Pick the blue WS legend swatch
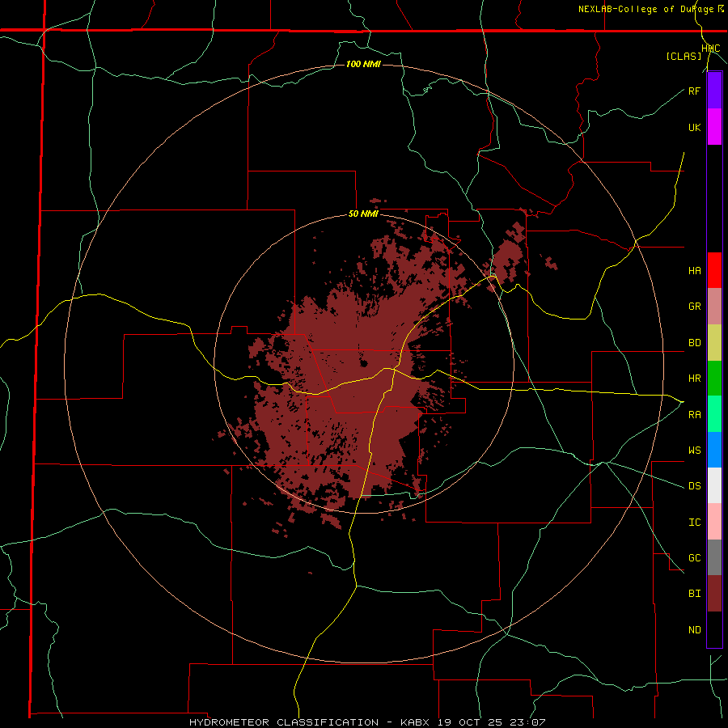This screenshot has width=728, height=728. 714,450
